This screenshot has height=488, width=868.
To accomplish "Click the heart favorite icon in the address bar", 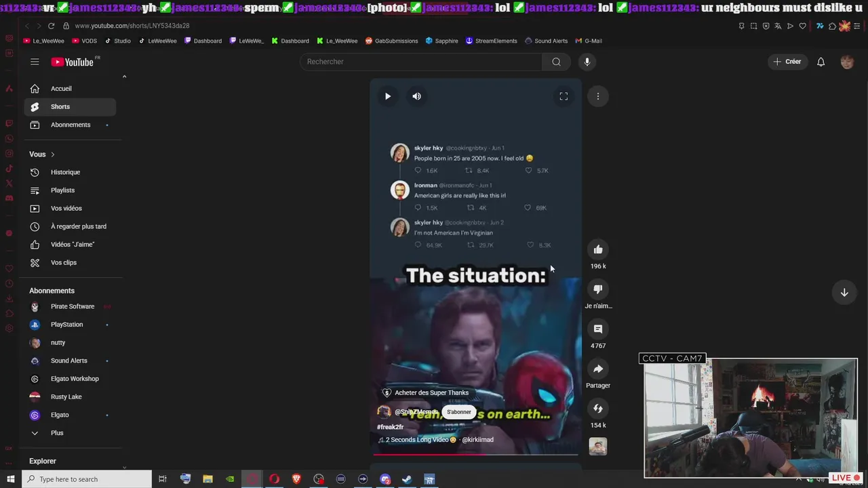I will [x=803, y=26].
